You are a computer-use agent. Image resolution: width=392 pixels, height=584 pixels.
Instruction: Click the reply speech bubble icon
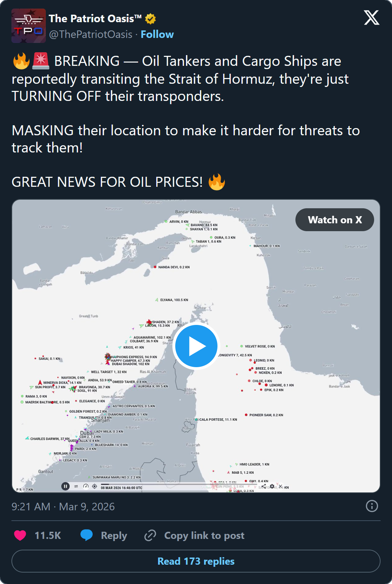tap(87, 535)
